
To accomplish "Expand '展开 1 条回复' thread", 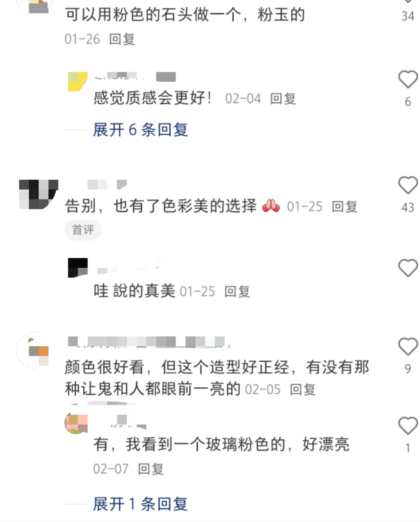I will pos(140,504).
